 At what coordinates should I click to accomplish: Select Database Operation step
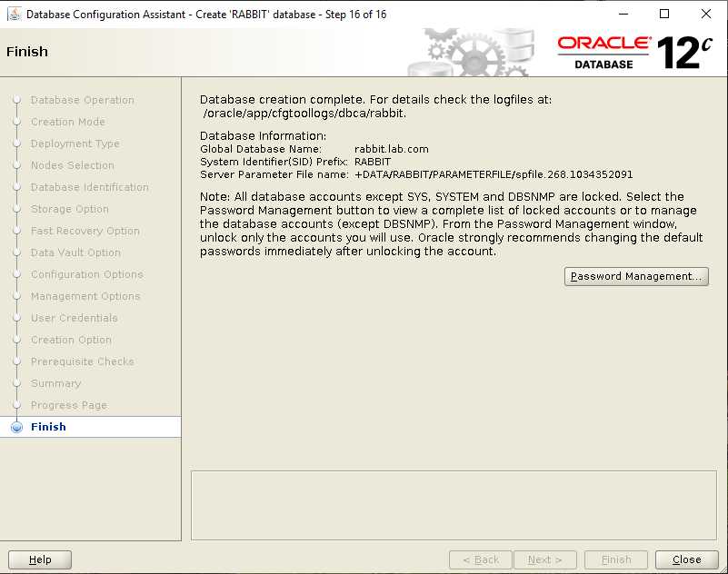82,100
